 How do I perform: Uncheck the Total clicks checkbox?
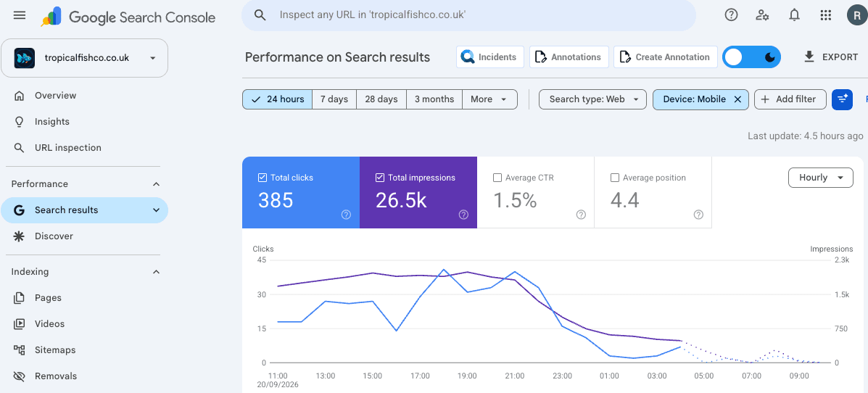263,178
